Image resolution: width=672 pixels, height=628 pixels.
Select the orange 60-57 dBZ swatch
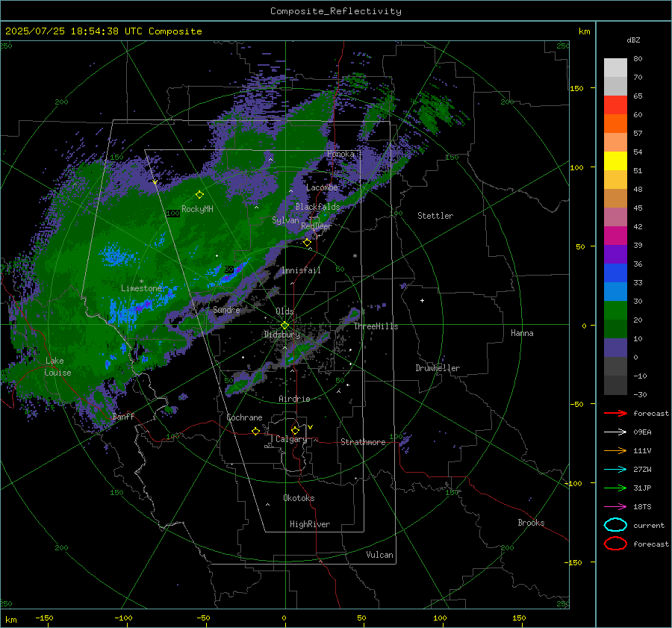[615, 124]
